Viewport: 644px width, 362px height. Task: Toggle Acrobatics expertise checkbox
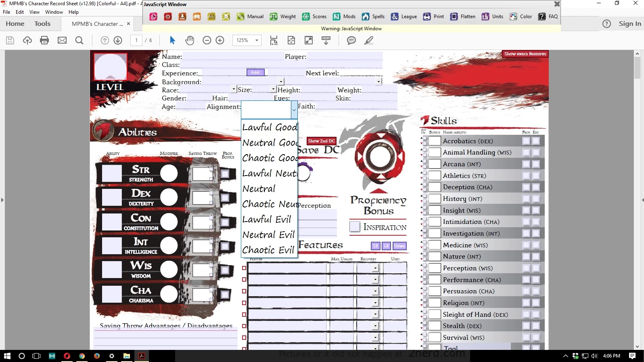tap(535, 141)
